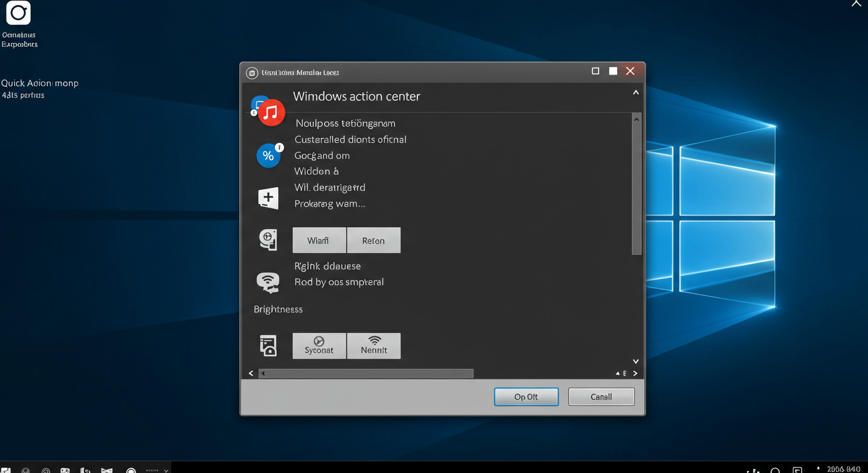Click the left arrow beside the scrollbar
The image size is (868, 473).
[251, 373]
